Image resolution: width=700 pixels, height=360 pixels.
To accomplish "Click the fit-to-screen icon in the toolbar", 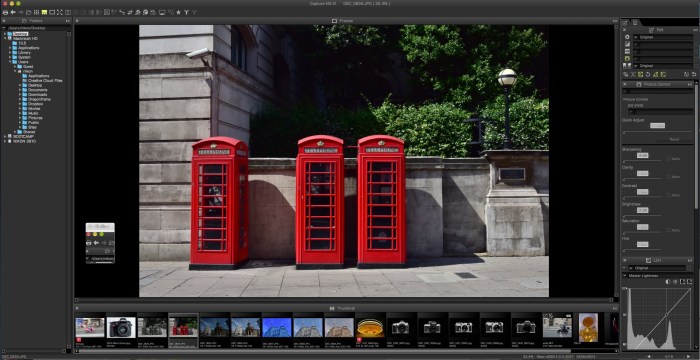I will (107, 12).
